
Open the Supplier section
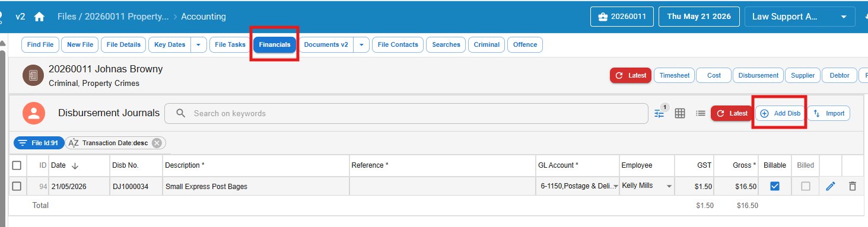point(803,75)
